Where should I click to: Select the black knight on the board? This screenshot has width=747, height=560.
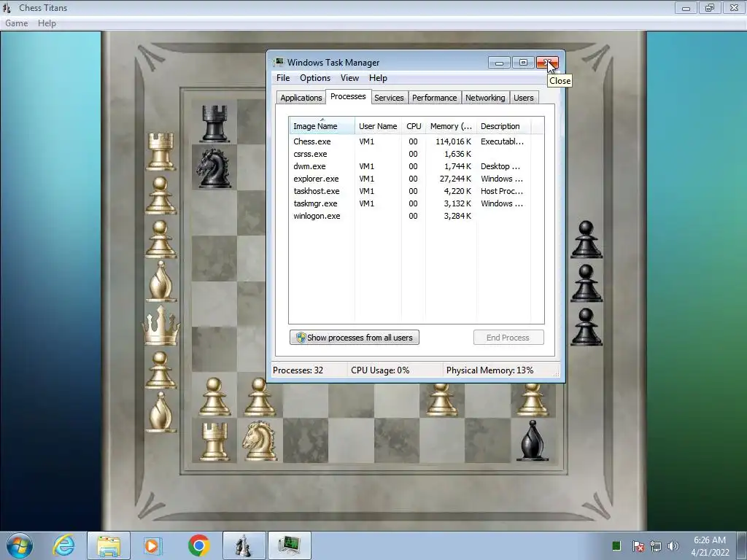(214, 168)
